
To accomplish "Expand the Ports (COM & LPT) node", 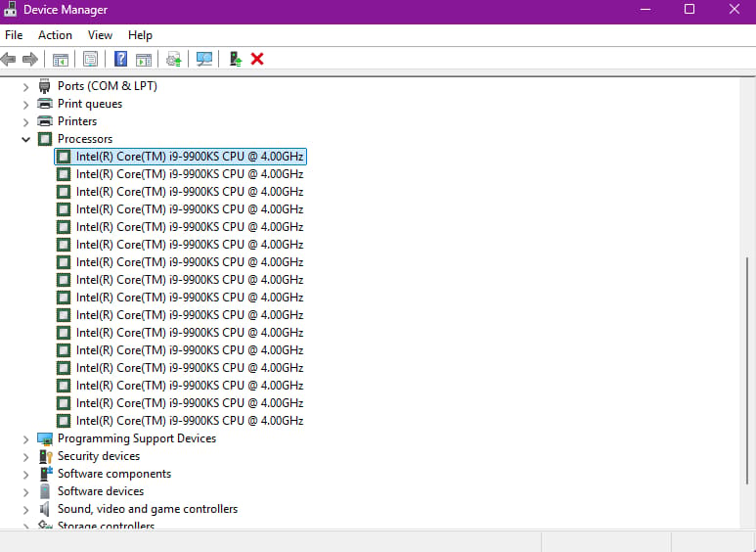I will click(26, 87).
